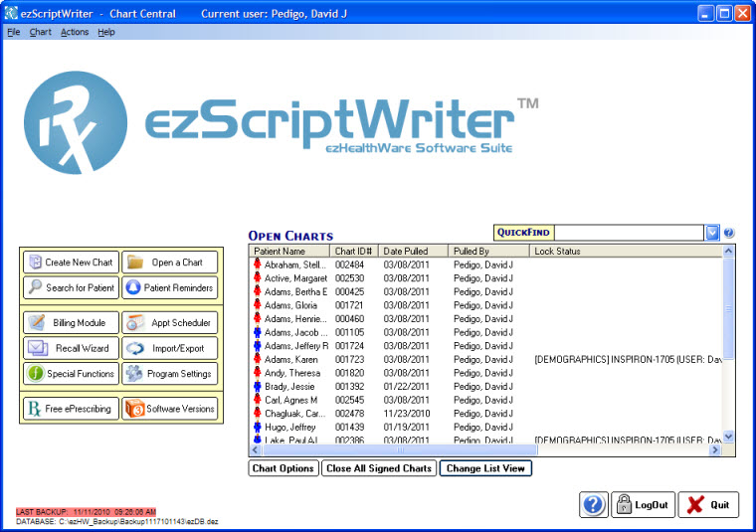
Task: Select patient row Adams, Bertha E
Action: [x=485, y=291]
